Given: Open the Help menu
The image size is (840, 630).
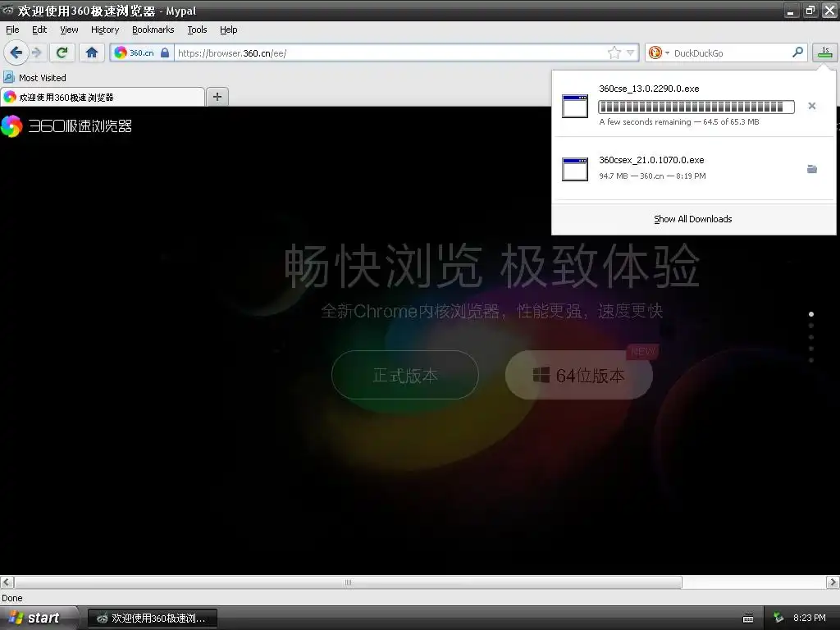Looking at the screenshot, I should point(228,30).
